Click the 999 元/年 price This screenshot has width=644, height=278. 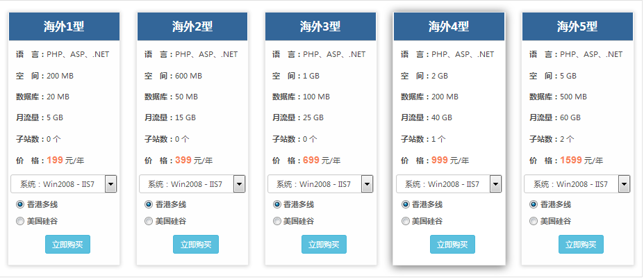tap(450, 160)
